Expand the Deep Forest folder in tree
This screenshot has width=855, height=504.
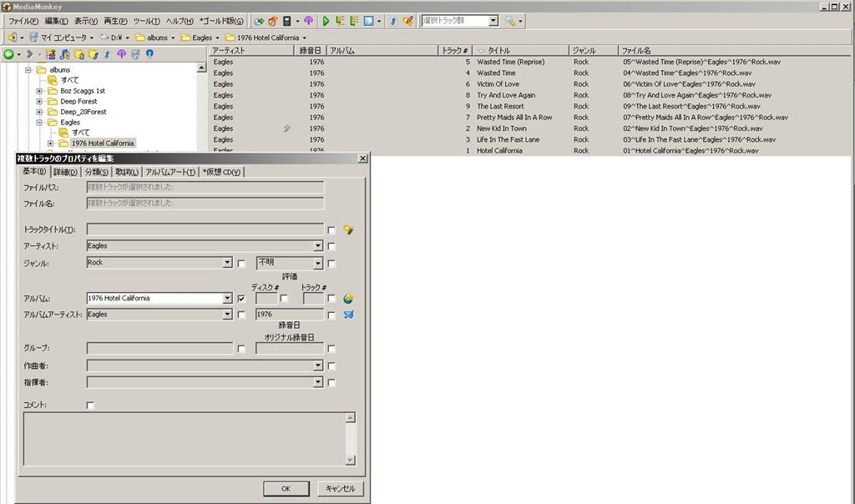(x=39, y=101)
